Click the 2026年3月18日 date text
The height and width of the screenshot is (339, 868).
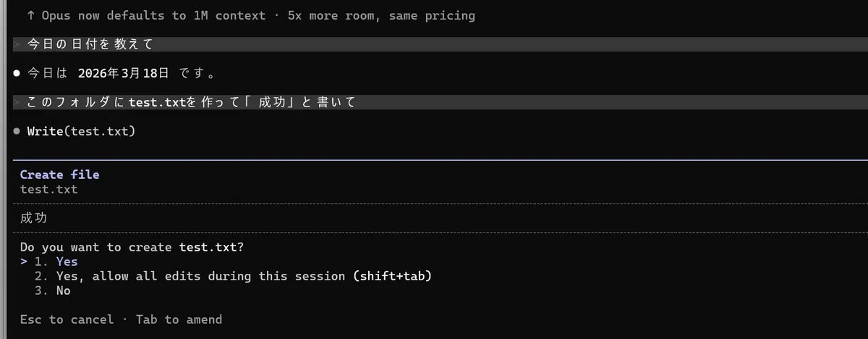[x=123, y=73]
